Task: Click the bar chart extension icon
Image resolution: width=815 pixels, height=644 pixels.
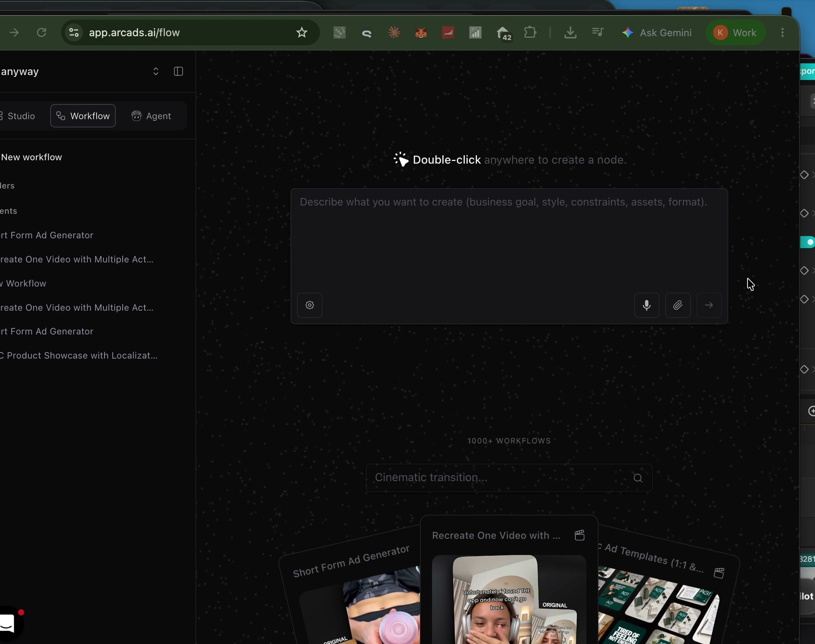Action: click(475, 32)
